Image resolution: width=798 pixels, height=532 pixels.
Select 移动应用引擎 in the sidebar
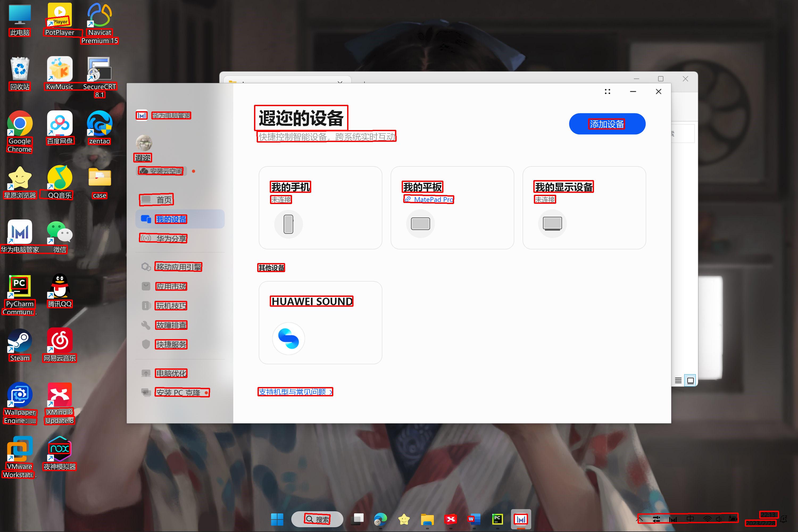tap(178, 267)
